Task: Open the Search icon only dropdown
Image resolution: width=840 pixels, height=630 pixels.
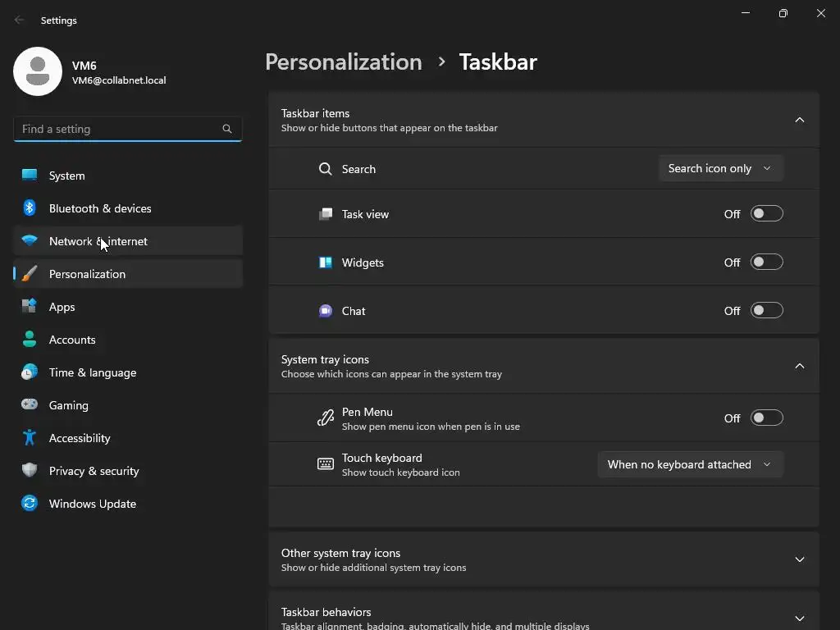Action: pos(720,168)
